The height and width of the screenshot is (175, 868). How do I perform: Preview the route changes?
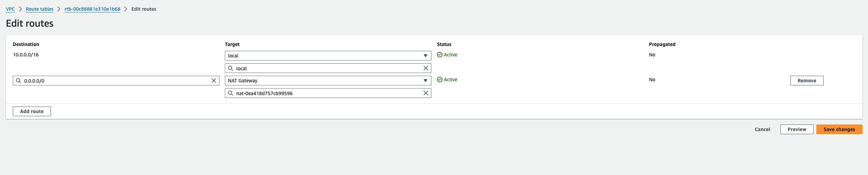797,129
